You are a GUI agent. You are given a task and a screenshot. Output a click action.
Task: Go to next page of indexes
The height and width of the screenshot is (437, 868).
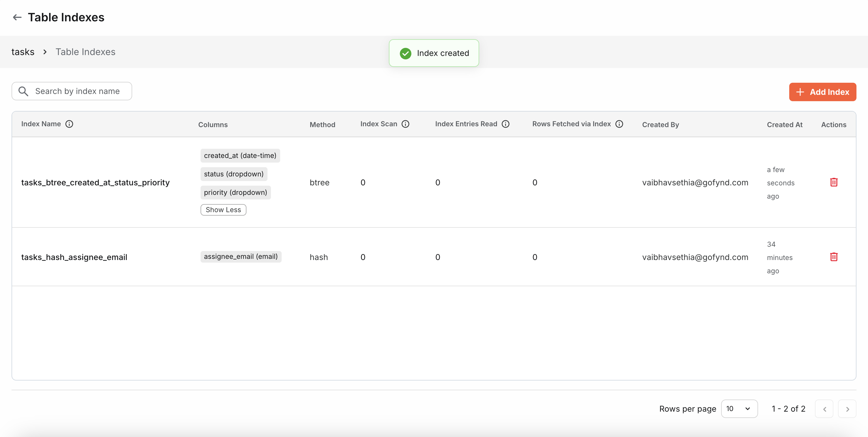847,409
